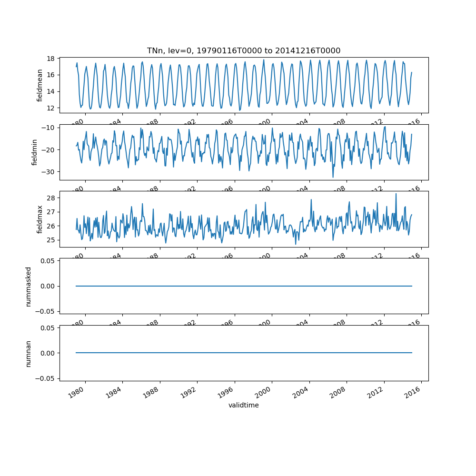This screenshot has width=476, height=476.
Task: Click the "nummasked" y-axis label
Action: (x=28, y=286)
